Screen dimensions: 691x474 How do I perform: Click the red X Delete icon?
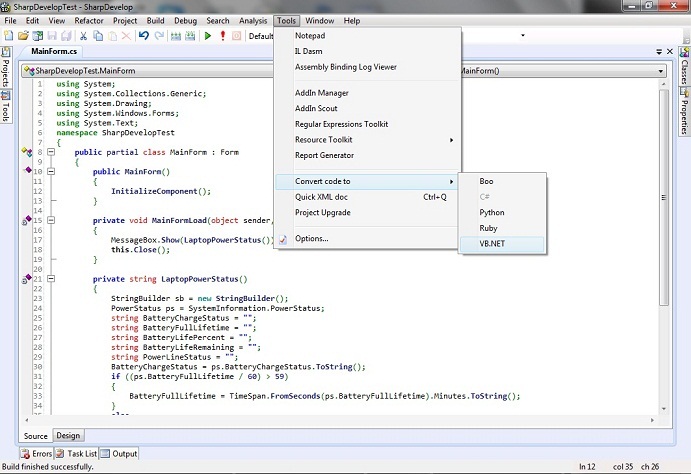(126, 36)
